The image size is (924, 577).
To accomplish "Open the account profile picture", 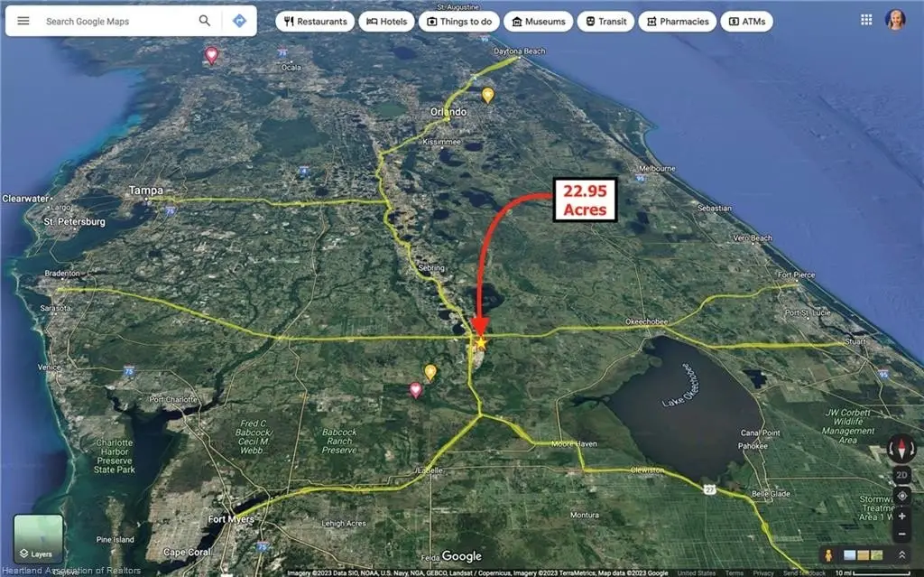I will (x=896, y=20).
